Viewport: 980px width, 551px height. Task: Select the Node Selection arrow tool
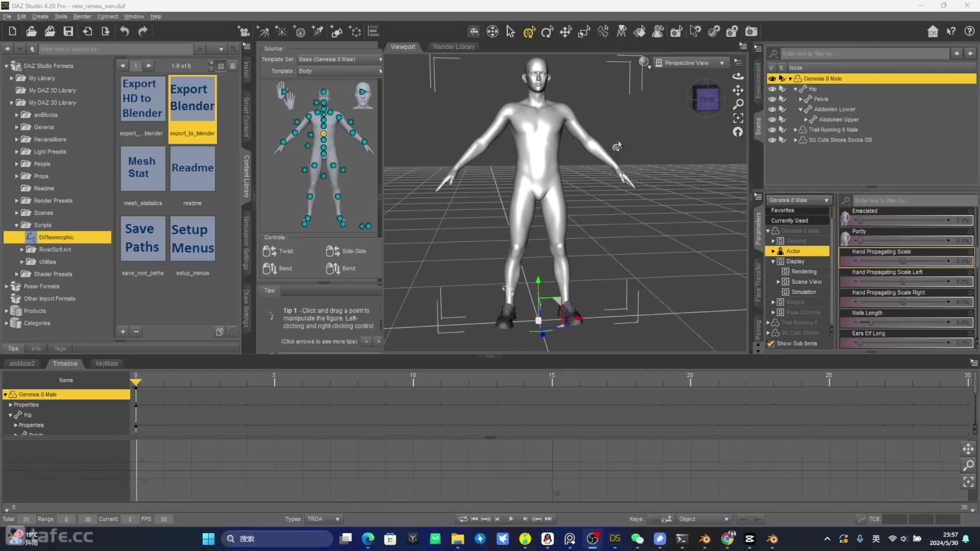510,32
